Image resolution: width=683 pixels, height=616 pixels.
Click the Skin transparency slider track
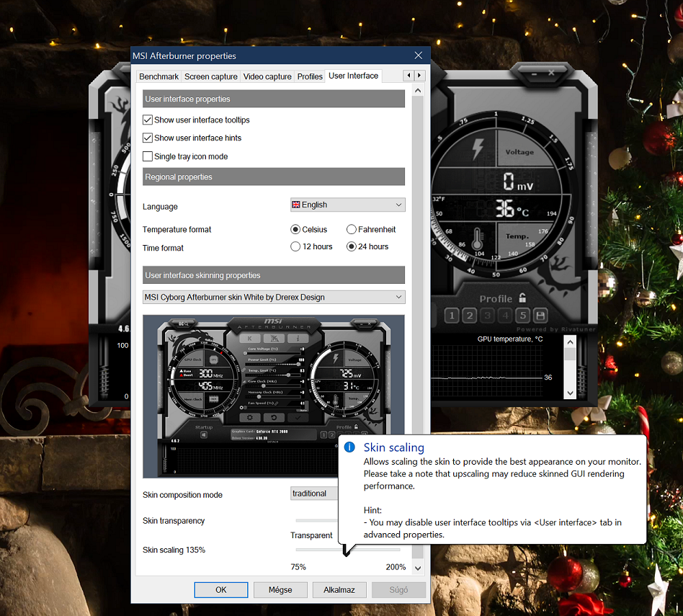316,520
